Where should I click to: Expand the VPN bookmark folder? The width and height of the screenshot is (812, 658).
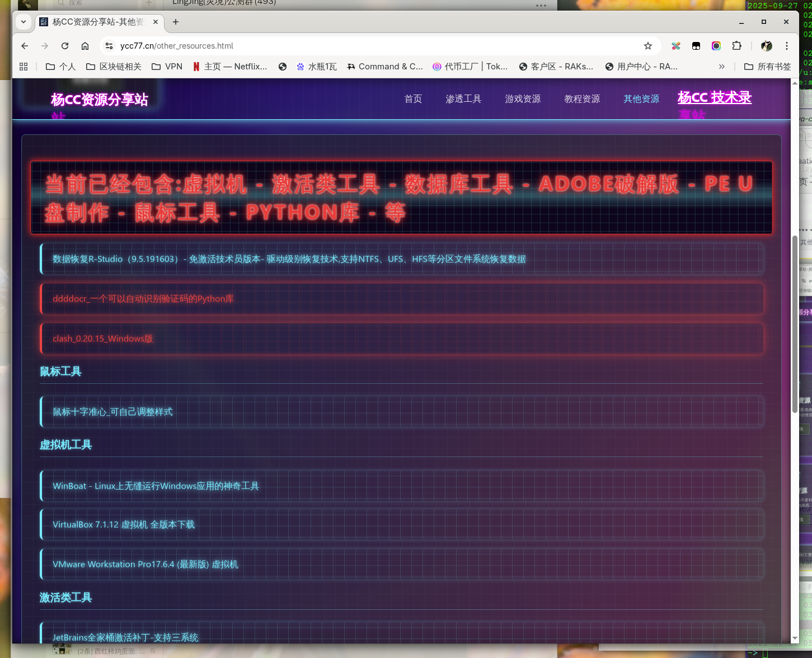pyautogui.click(x=167, y=67)
